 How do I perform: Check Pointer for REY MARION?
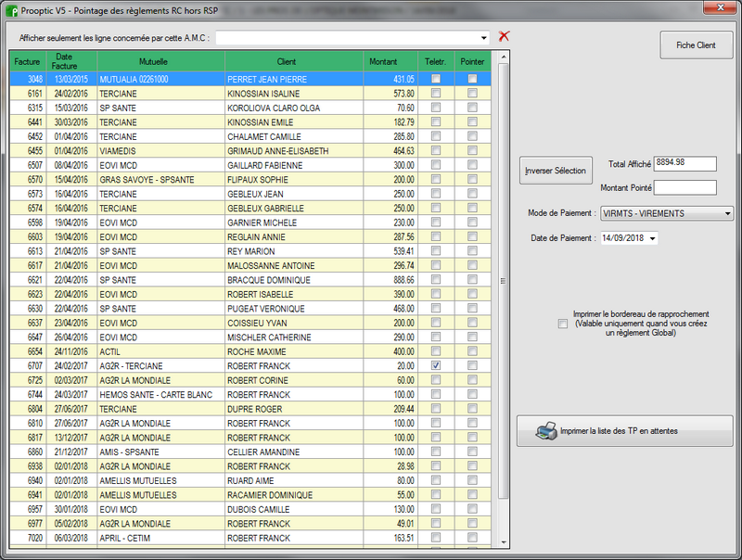click(x=472, y=251)
